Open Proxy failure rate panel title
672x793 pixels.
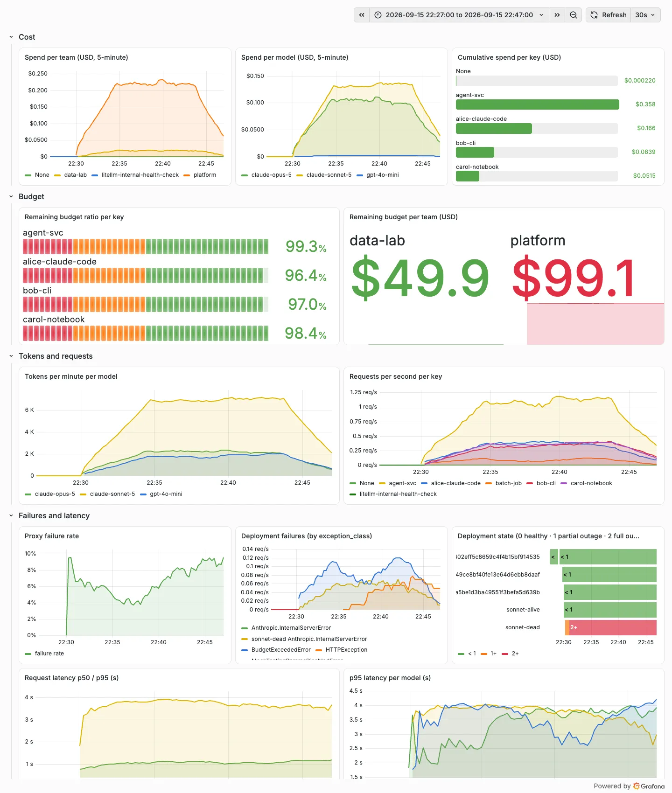tap(52, 536)
